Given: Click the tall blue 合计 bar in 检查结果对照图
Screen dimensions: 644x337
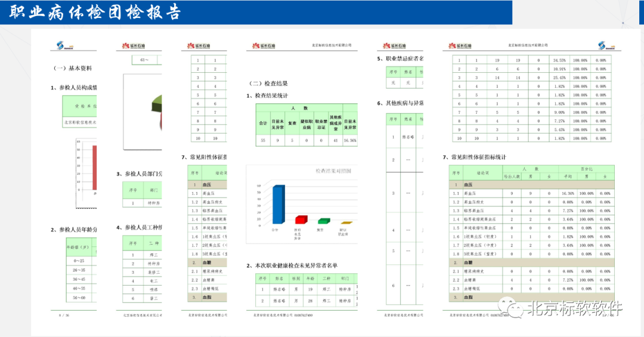Looking at the screenshot, I should point(278,204).
